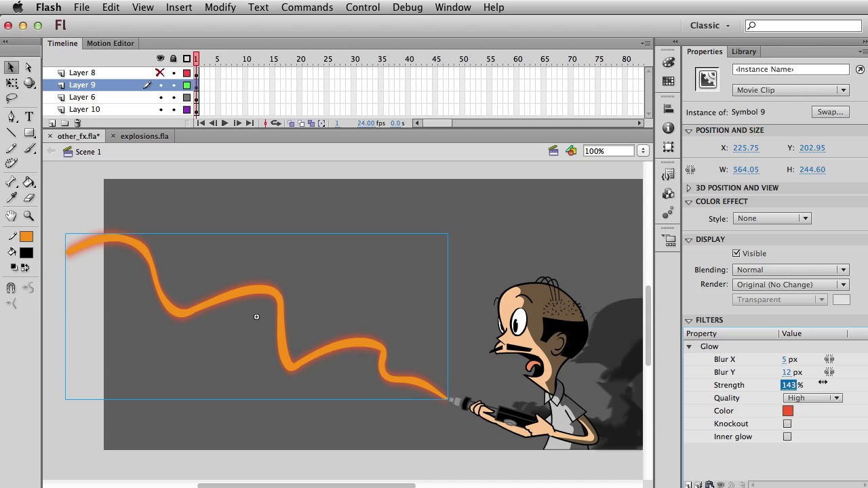The height and width of the screenshot is (488, 868).
Task: Show hidden Layer 8 (red X)
Action: 160,73
